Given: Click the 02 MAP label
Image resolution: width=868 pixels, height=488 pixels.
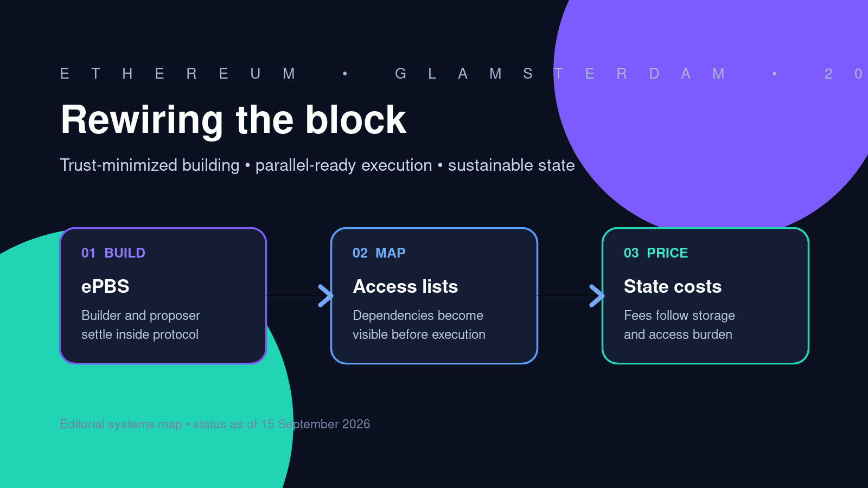Looking at the screenshot, I should coord(379,253).
